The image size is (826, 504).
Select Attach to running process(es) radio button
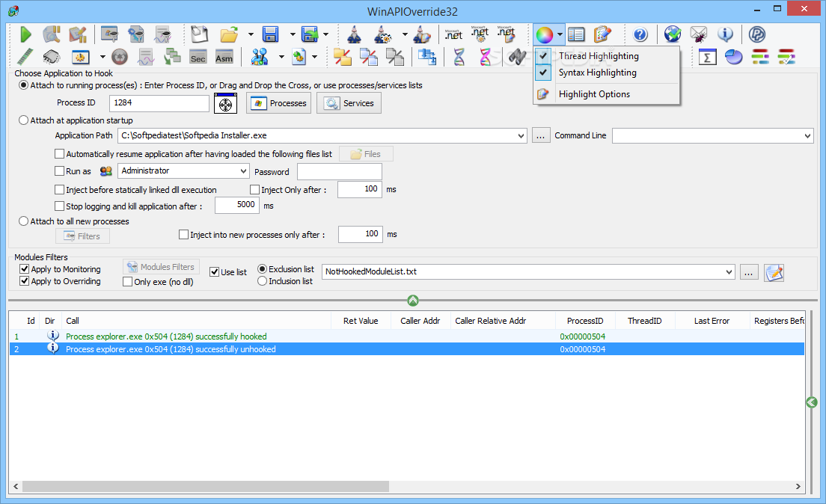tap(23, 85)
